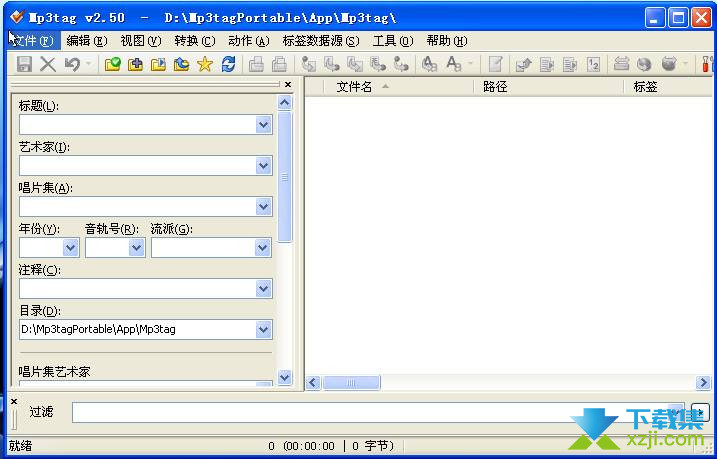Close the tag panel with its X button
This screenshot has width=717, height=459.
pos(288,84)
